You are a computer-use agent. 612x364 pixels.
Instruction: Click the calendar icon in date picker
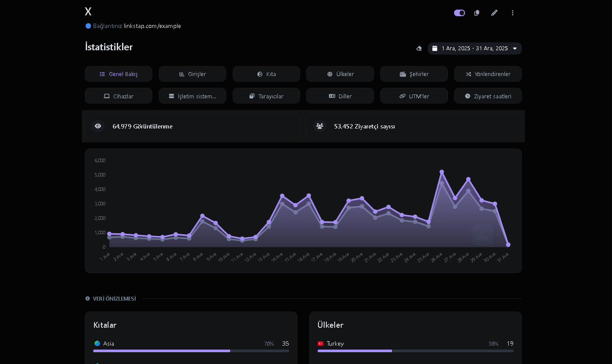point(435,49)
